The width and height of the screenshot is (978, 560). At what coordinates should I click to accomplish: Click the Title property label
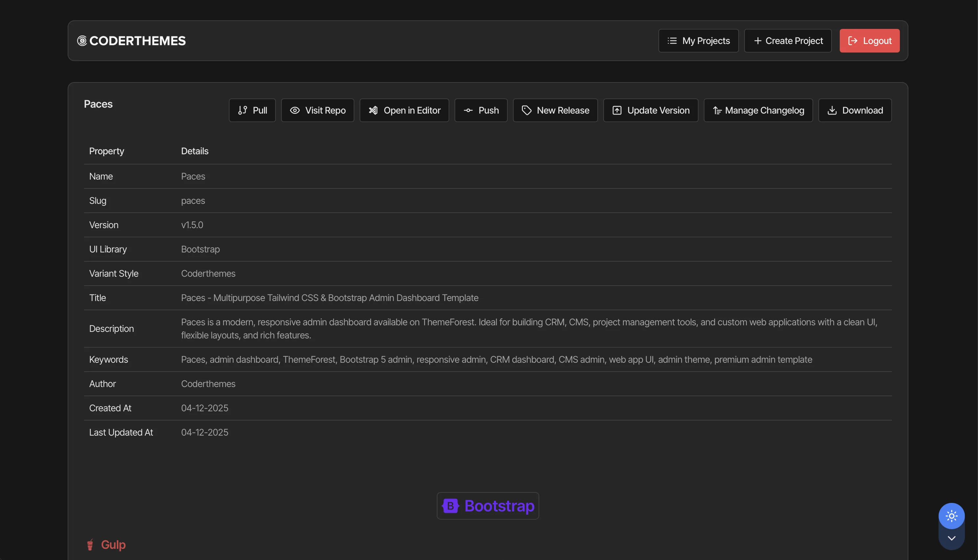click(x=97, y=298)
